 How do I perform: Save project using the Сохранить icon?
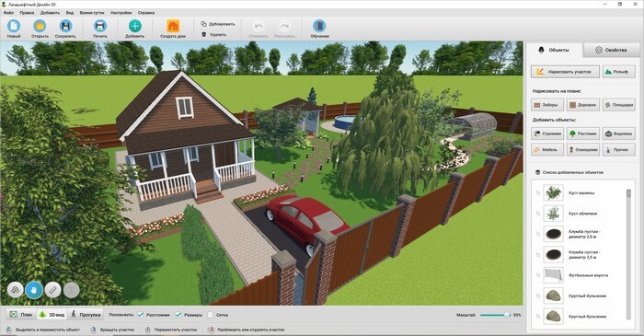[65, 27]
